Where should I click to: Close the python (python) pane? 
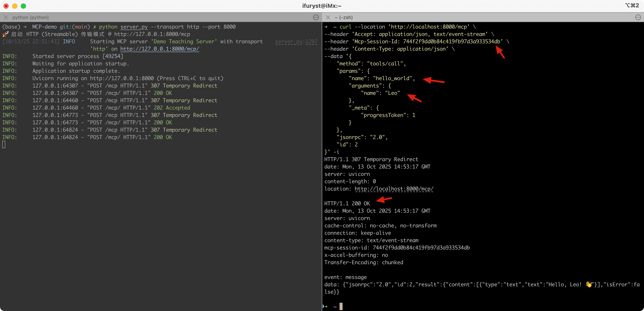coord(6,17)
